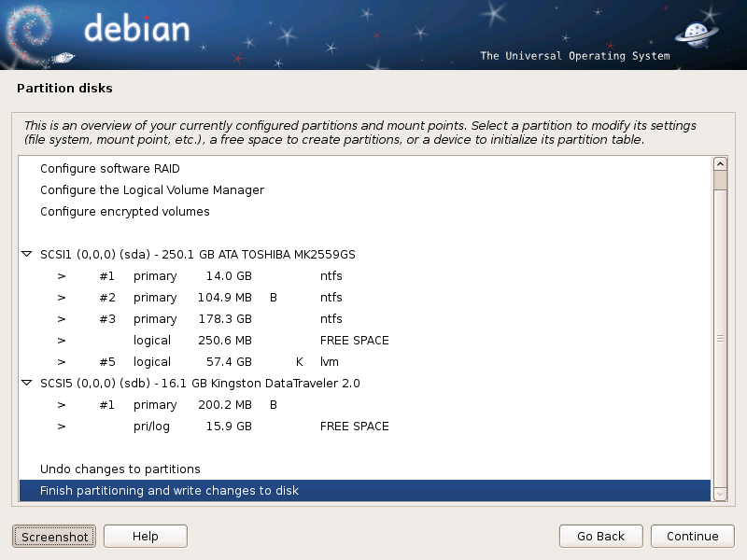
Task: Select partition #5 logical 57.4 GB lvm
Action: pos(365,361)
